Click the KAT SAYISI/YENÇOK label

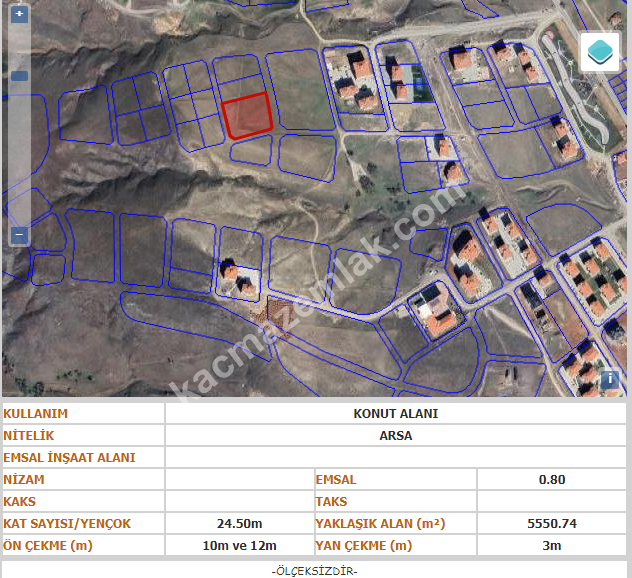[67, 523]
